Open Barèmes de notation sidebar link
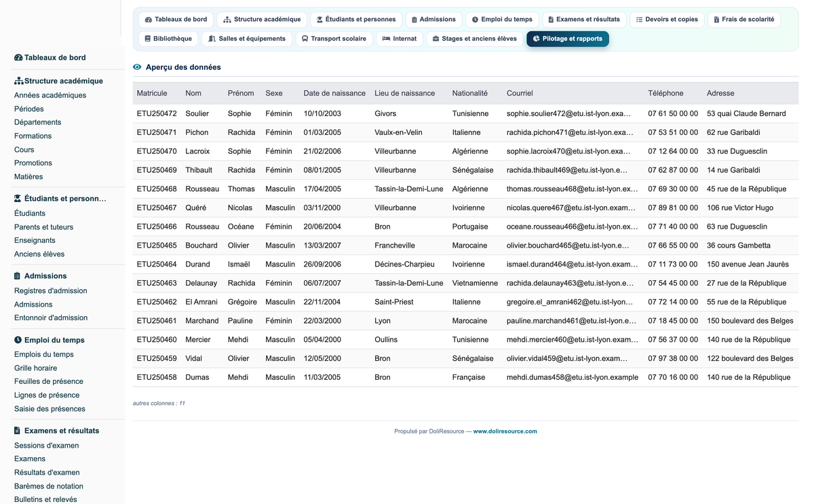Image resolution: width=814 pixels, height=504 pixels. click(49, 486)
